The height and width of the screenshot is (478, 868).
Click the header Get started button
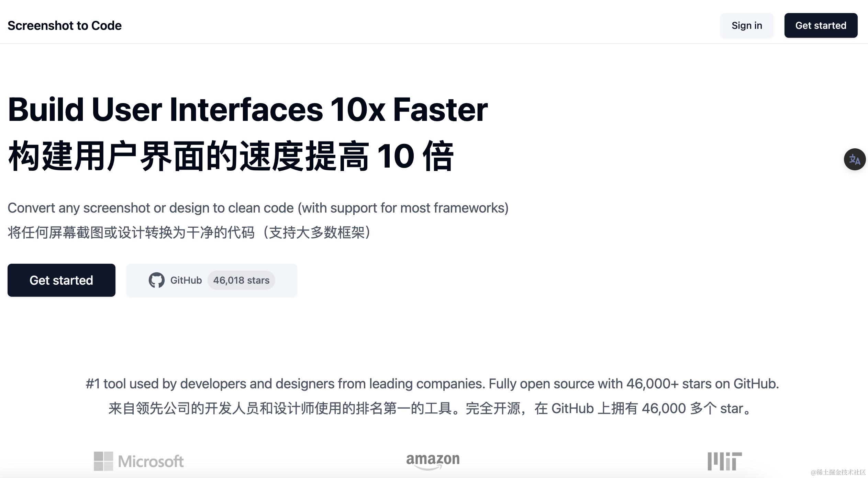point(821,25)
